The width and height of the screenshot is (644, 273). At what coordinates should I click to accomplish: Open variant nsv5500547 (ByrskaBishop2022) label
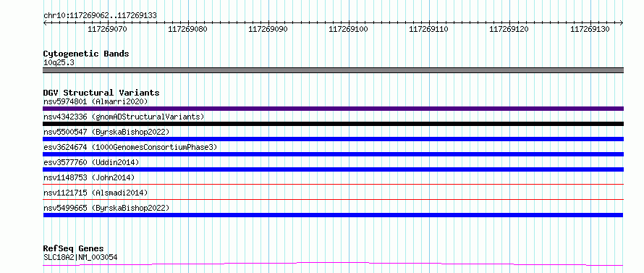(106, 132)
